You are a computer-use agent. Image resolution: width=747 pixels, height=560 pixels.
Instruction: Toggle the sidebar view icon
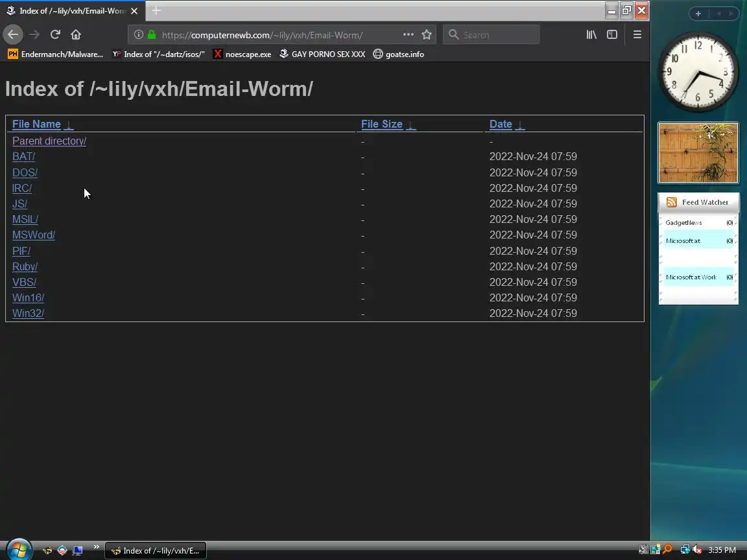point(612,34)
